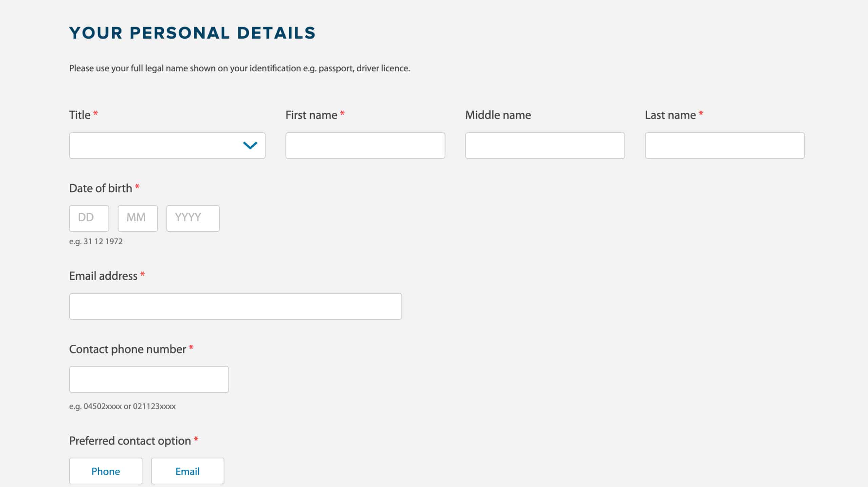868x487 pixels.
Task: Click the MM month of birth field
Action: [138, 218]
